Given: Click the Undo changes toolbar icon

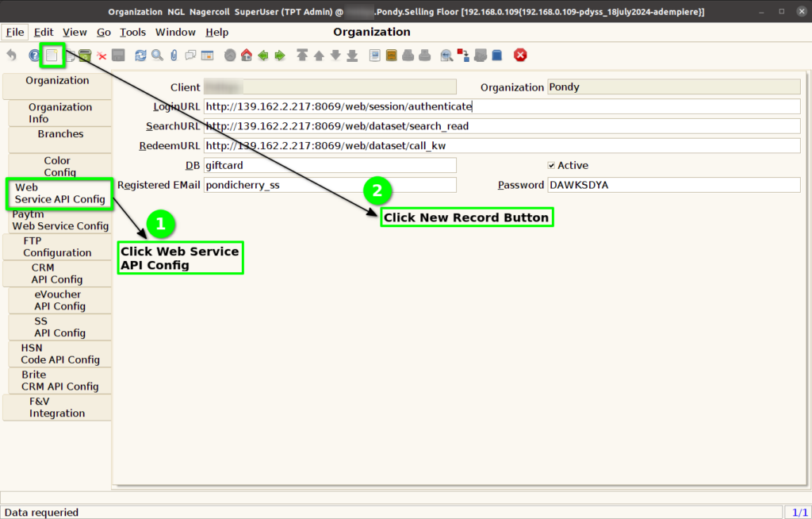Looking at the screenshot, I should coord(11,55).
